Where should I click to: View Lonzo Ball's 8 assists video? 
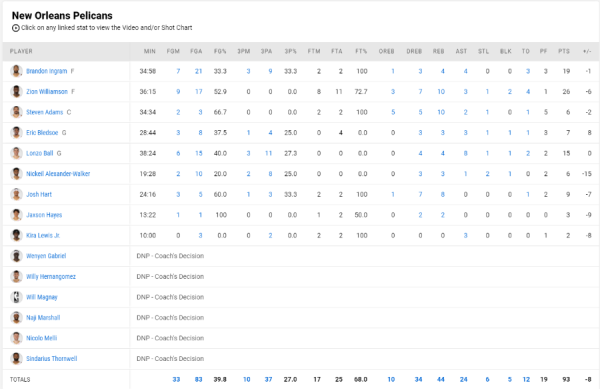click(465, 153)
